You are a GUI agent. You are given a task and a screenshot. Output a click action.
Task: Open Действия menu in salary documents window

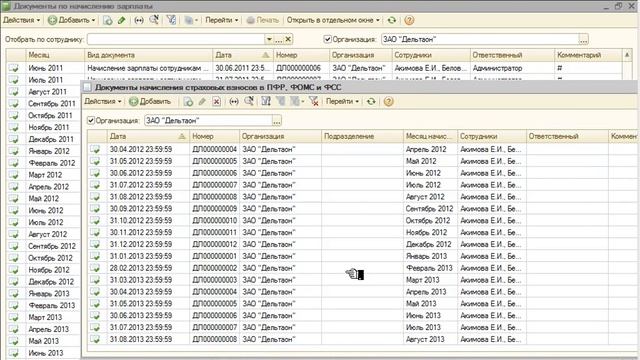click(x=22, y=20)
